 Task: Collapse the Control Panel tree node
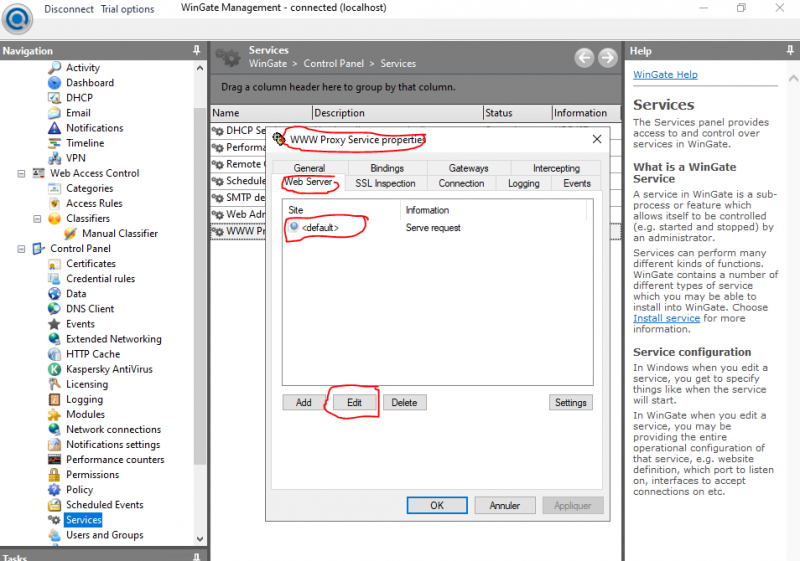click(22, 249)
